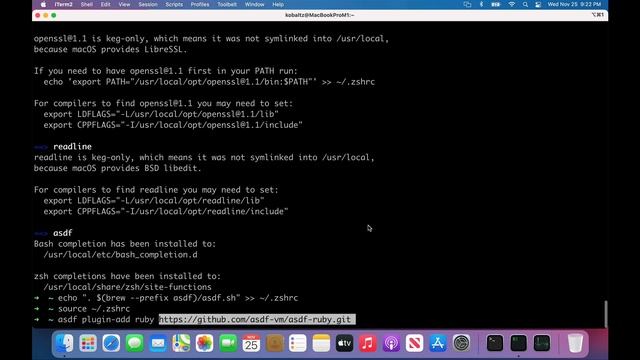Click 'because macOS provides LibreSSL.' text
Image resolution: width=640 pixels, height=360 pixels.
point(110,49)
